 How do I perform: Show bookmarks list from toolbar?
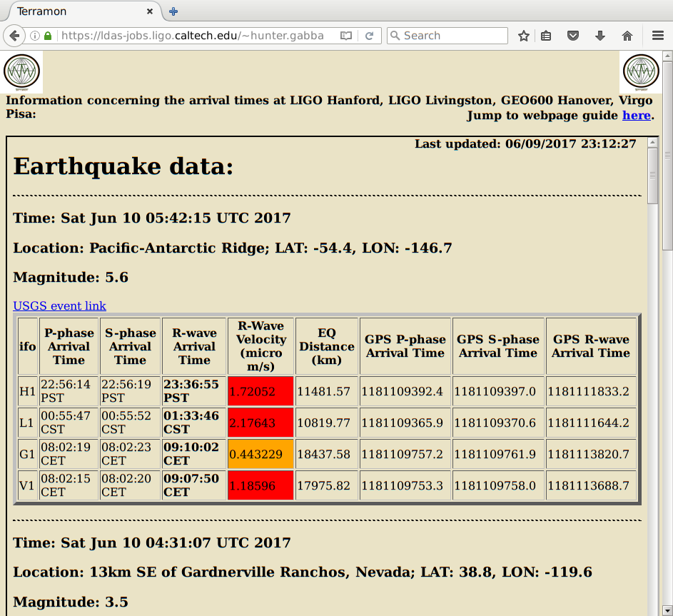547,36
